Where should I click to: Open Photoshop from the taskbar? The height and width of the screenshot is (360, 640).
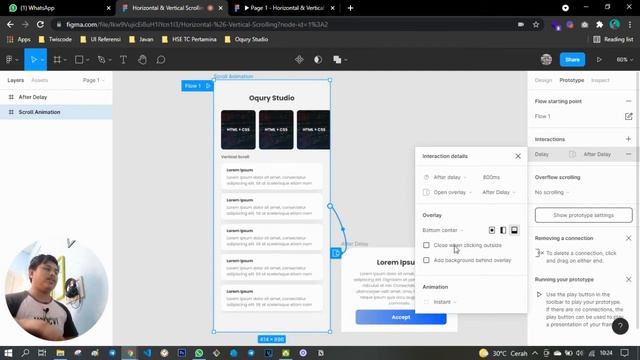(182, 353)
